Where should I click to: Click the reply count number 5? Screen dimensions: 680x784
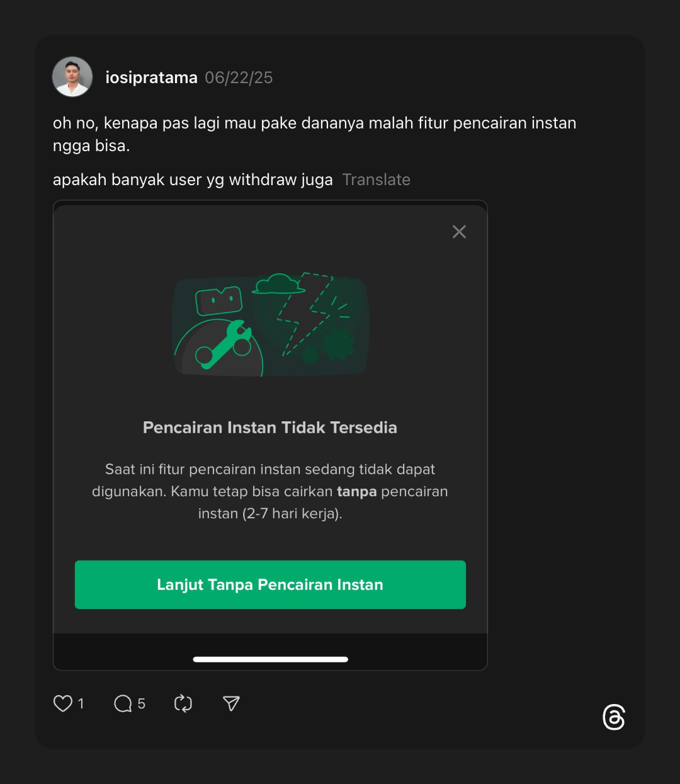click(142, 703)
